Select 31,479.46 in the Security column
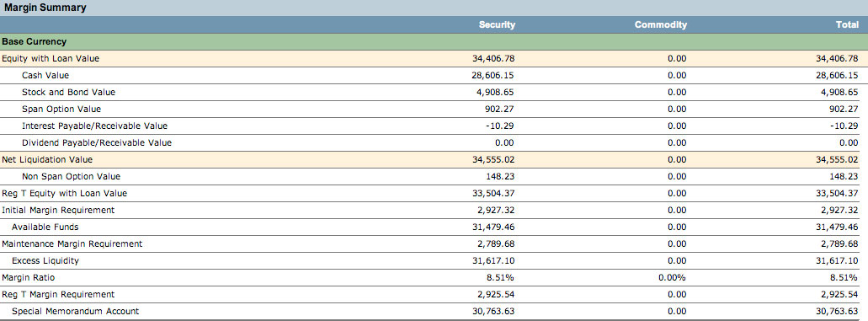The image size is (868, 321). (493, 227)
